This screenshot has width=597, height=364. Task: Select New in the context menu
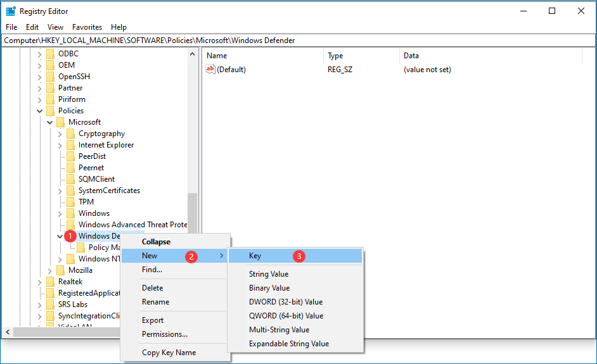176,256
